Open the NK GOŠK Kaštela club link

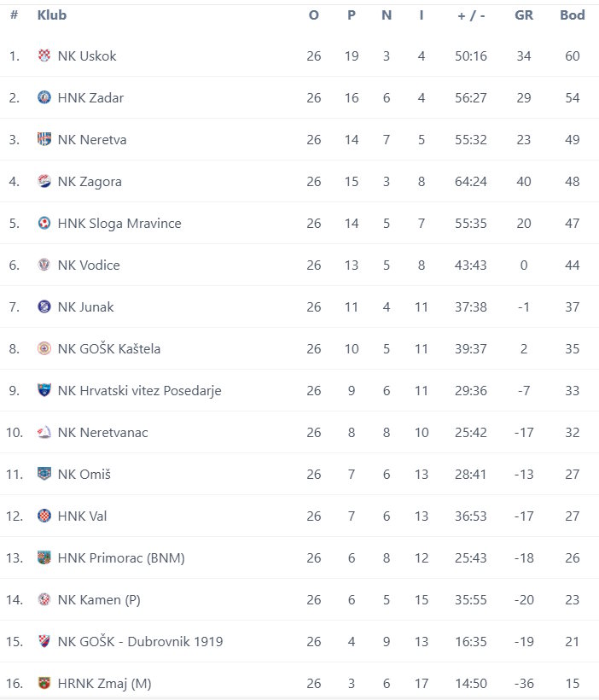[109, 348]
